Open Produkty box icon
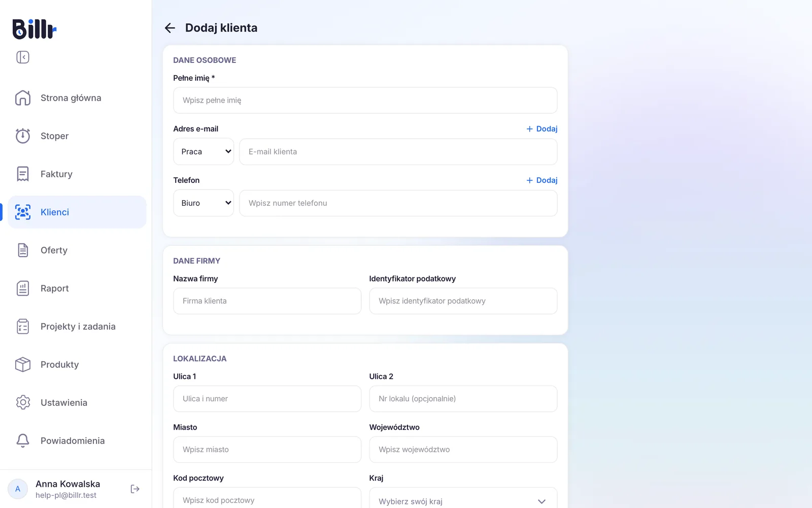Viewport: 812px width, 508px height. click(x=23, y=364)
